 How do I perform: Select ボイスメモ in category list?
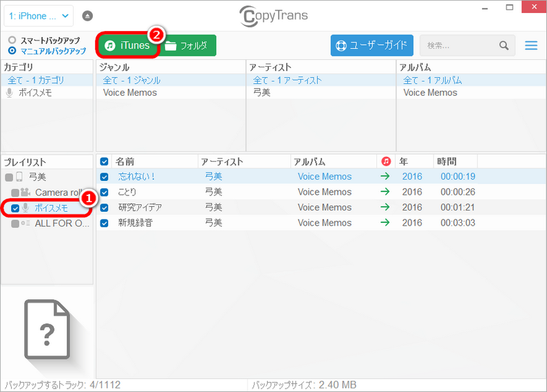click(x=47, y=93)
